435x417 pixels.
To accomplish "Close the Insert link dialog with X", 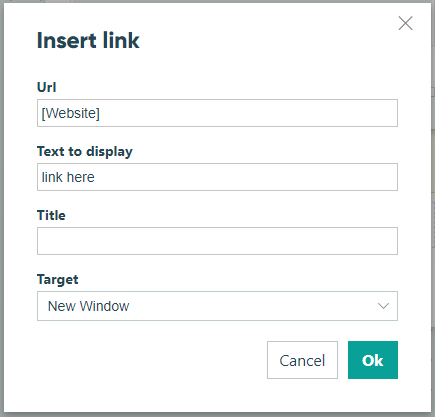I will 405,23.
